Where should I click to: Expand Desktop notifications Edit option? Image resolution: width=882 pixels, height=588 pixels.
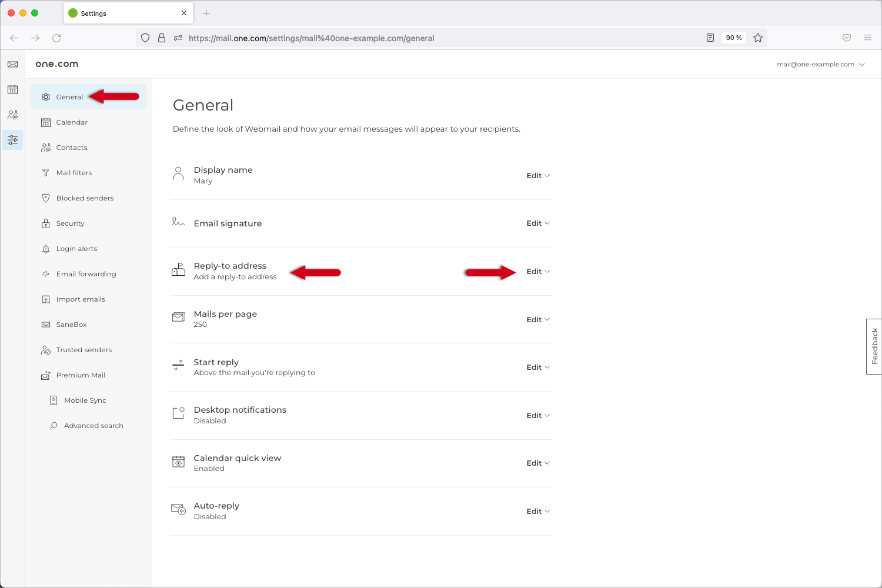[x=537, y=416]
